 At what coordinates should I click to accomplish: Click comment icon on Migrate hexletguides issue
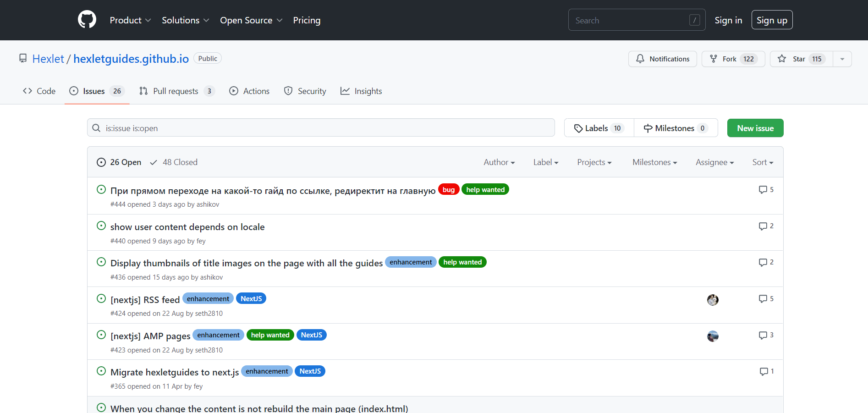(764, 372)
